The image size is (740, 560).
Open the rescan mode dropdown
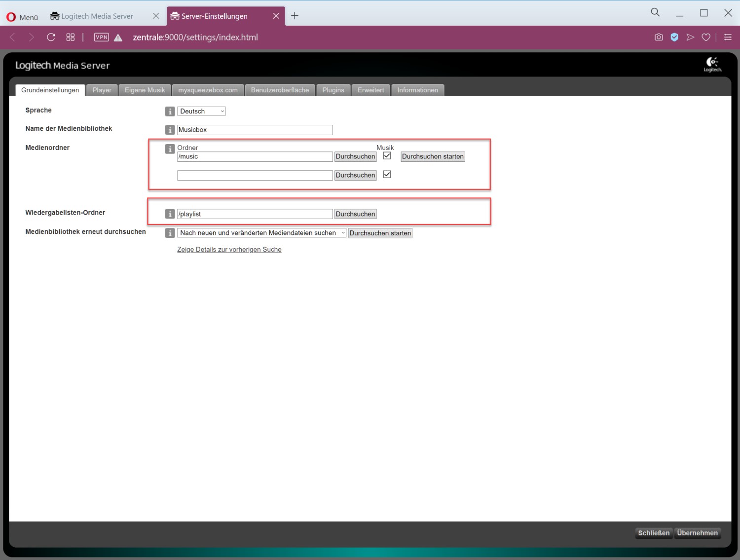261,233
